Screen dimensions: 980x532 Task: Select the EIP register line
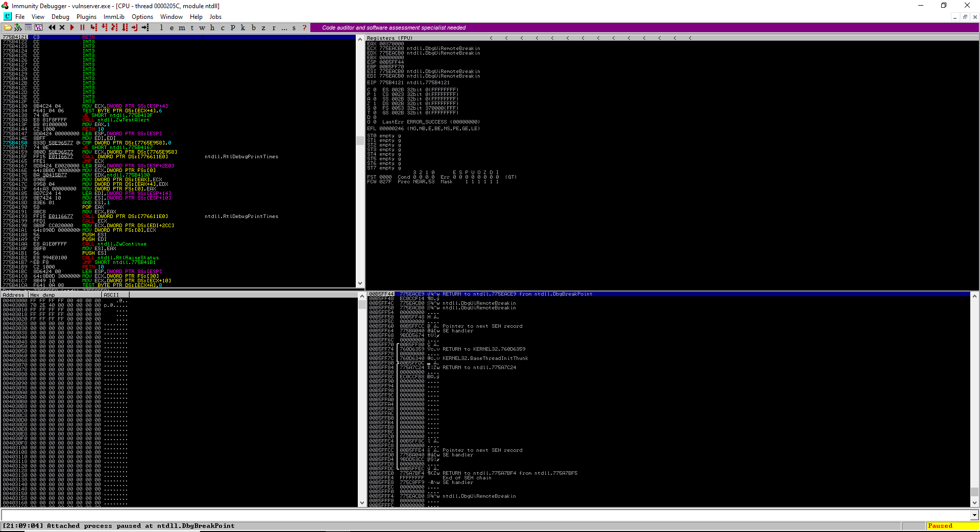coord(408,83)
